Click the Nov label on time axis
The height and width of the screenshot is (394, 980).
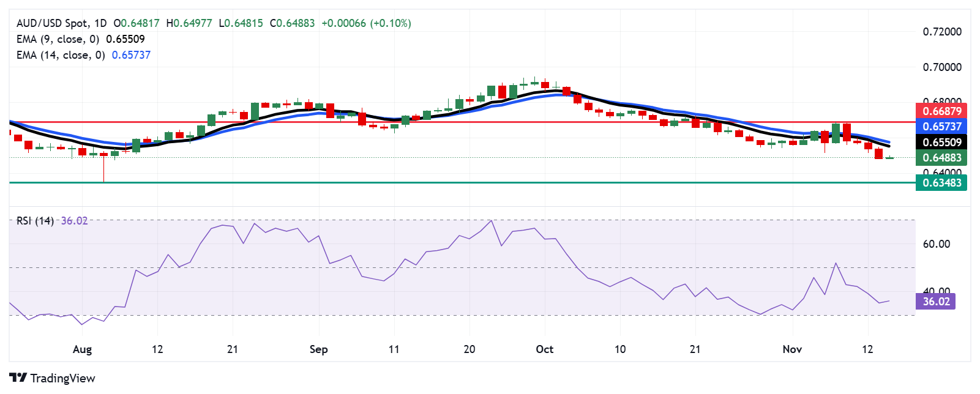[792, 349]
